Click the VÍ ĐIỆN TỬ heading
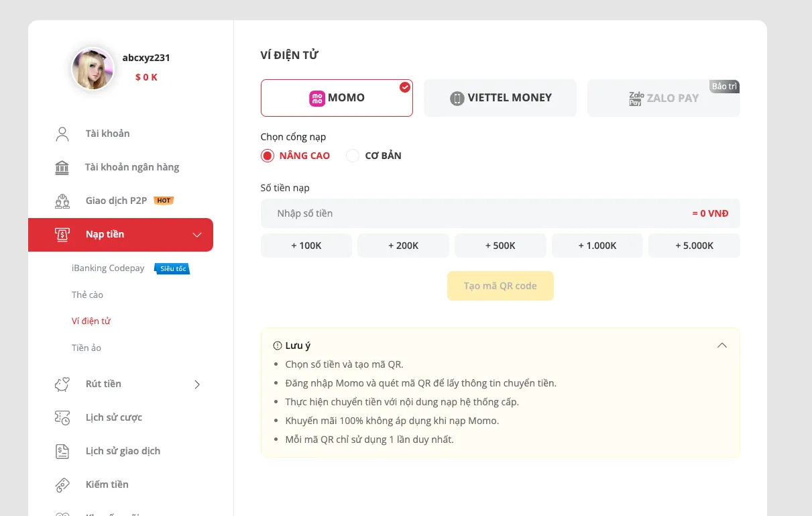The width and height of the screenshot is (812, 516). pyautogui.click(x=290, y=56)
